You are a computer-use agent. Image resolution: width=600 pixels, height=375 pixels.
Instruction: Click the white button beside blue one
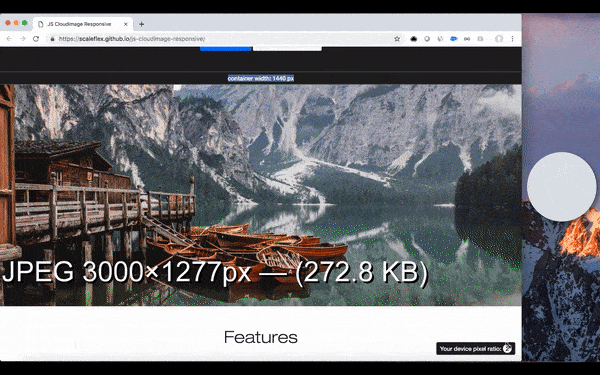point(287,49)
